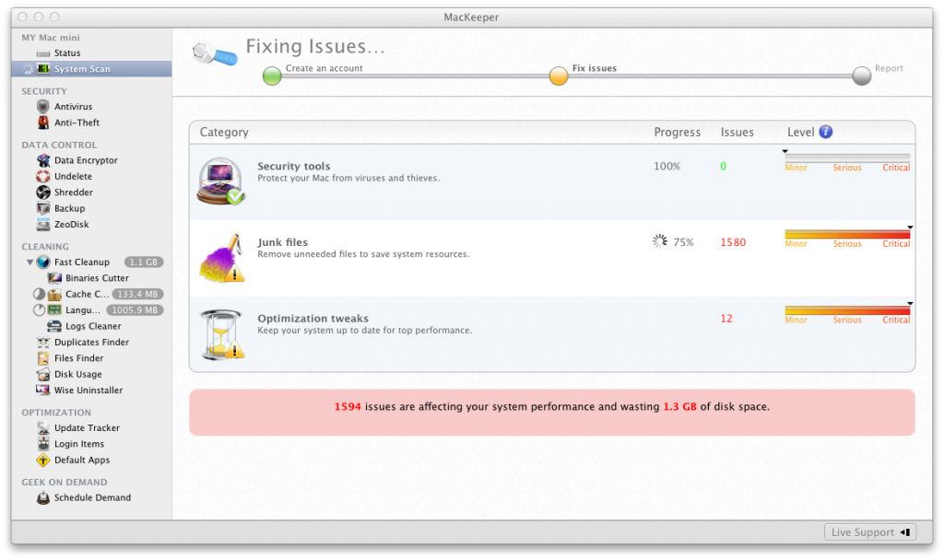Viewport: 944px width, 560px height.
Task: Collapse the Fast Cleanup disclosure triangle
Action: [29, 262]
